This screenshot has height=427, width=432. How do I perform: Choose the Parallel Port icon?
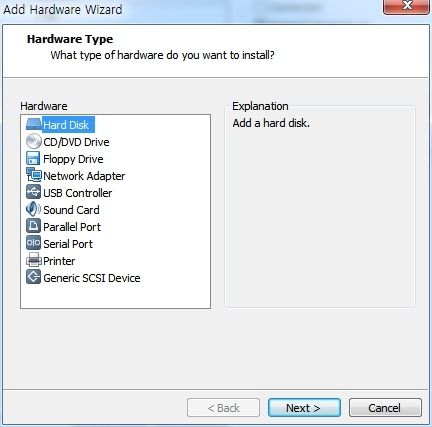tap(34, 226)
